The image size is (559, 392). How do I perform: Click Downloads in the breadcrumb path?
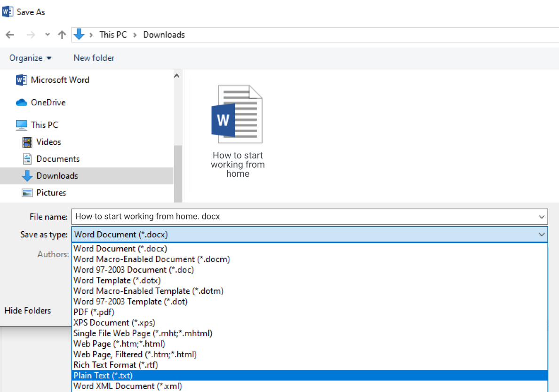164,34
